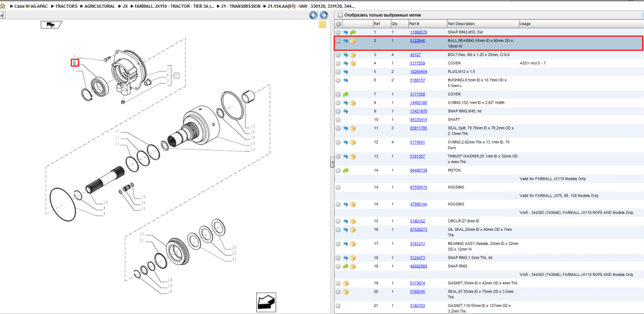This screenshot has width=644, height=314.
Task: Toggle the gray select circle for part 11069576
Action: coord(339,32)
